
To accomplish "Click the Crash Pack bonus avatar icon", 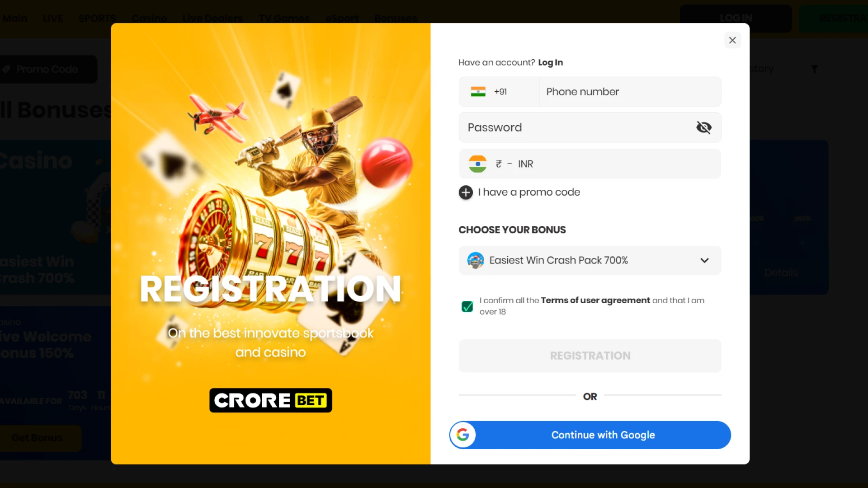I will 475,260.
